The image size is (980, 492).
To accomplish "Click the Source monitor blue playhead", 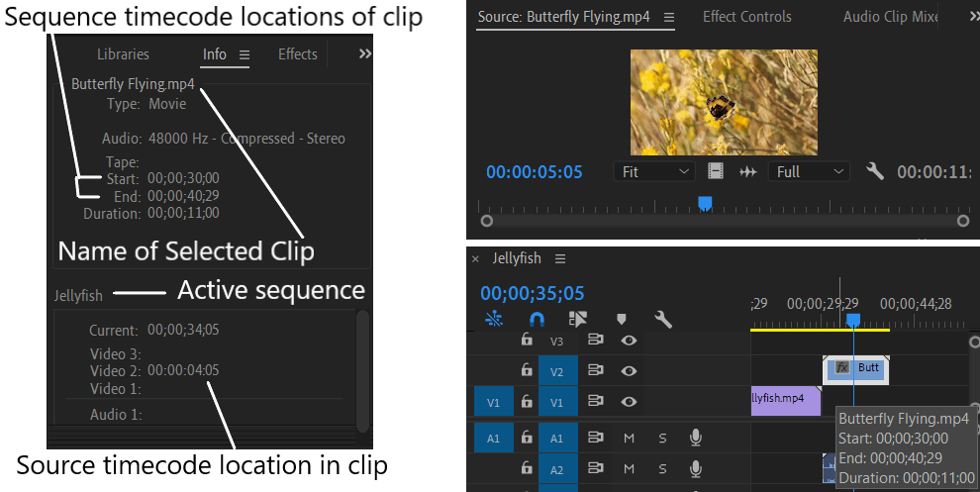I will click(x=705, y=204).
